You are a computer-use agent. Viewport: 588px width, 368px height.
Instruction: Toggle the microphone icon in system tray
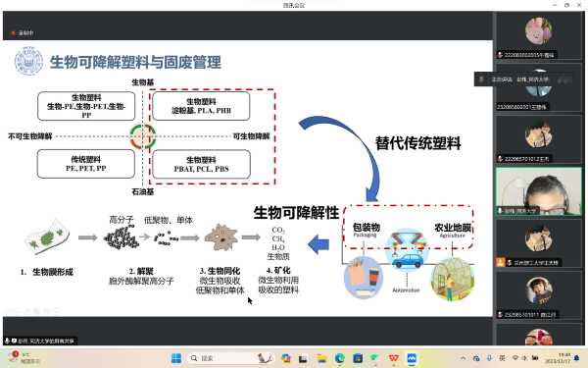coord(489,358)
